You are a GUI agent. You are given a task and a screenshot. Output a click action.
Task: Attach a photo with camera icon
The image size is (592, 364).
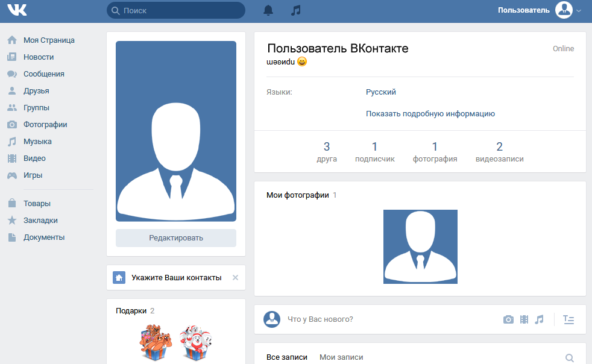click(508, 319)
